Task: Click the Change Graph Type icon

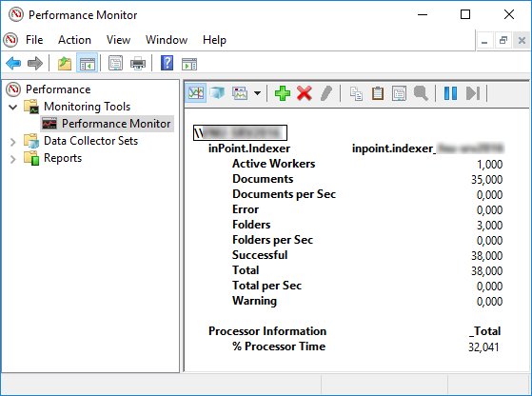Action: (240, 93)
